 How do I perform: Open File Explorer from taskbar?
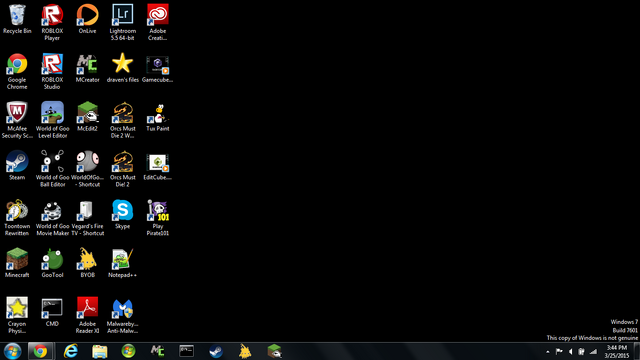tap(99, 351)
